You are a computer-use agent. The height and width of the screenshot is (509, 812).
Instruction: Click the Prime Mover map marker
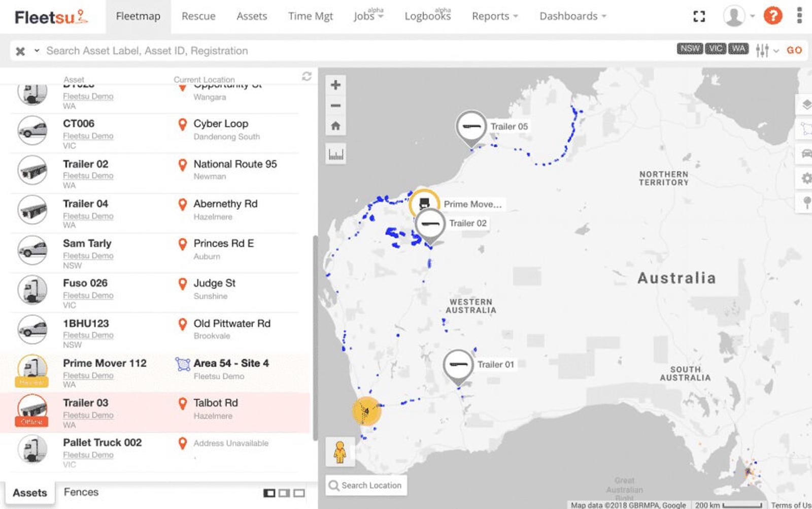click(x=424, y=204)
